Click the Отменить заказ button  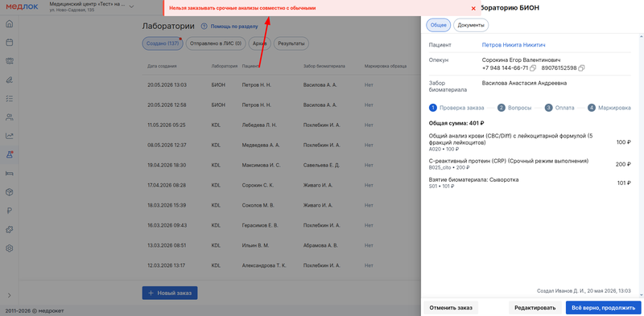(451, 308)
